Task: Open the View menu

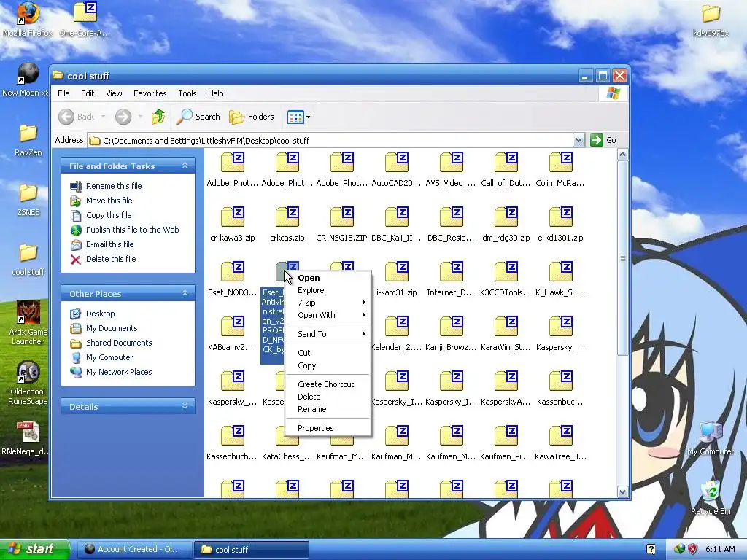Action: 114,93
